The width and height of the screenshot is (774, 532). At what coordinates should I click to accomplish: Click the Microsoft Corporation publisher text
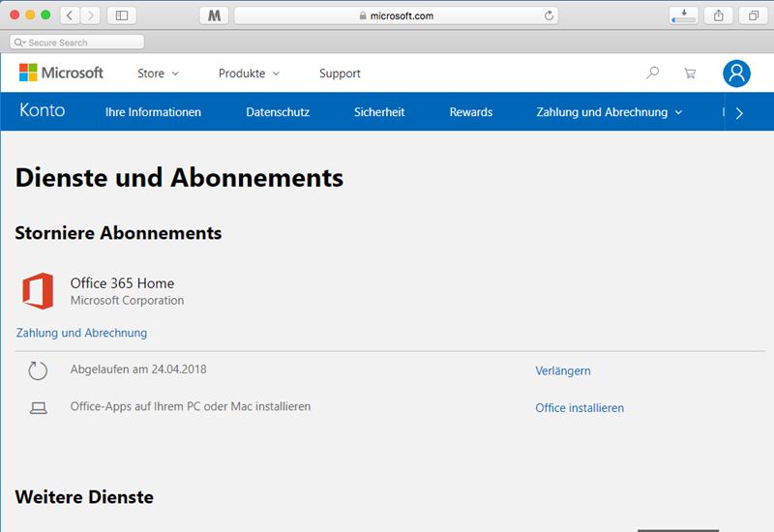127,300
